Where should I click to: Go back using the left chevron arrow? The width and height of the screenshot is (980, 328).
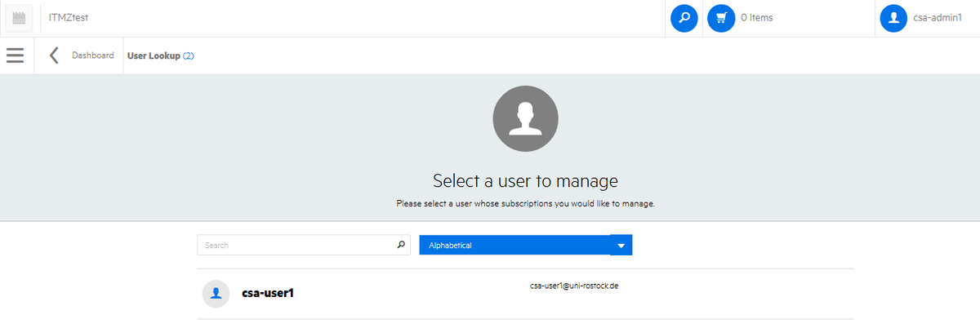click(54, 55)
